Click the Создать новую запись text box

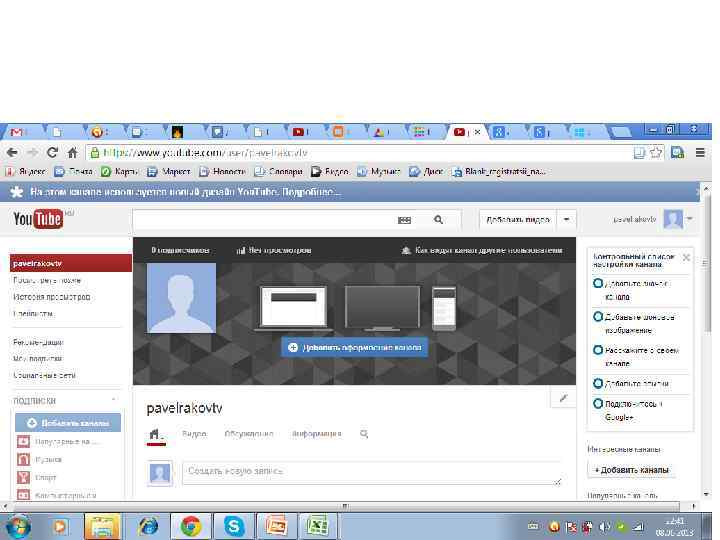372,472
